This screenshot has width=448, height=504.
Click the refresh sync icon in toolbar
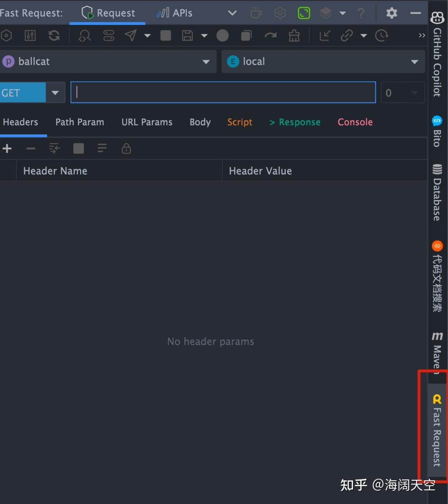pyautogui.click(x=54, y=36)
